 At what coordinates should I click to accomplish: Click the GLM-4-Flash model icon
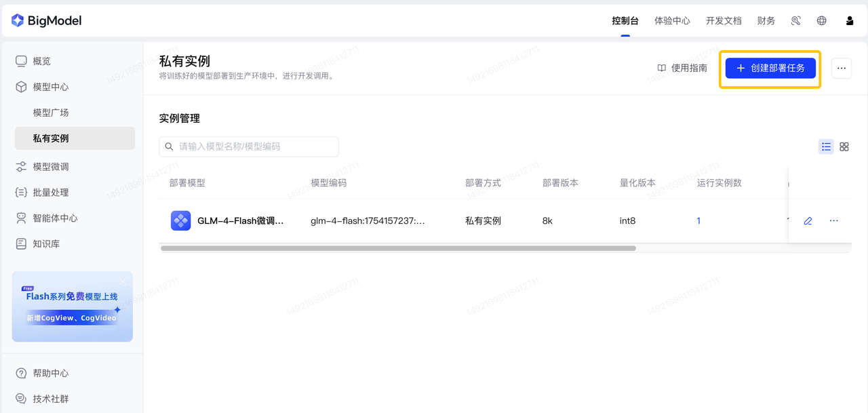(x=181, y=221)
